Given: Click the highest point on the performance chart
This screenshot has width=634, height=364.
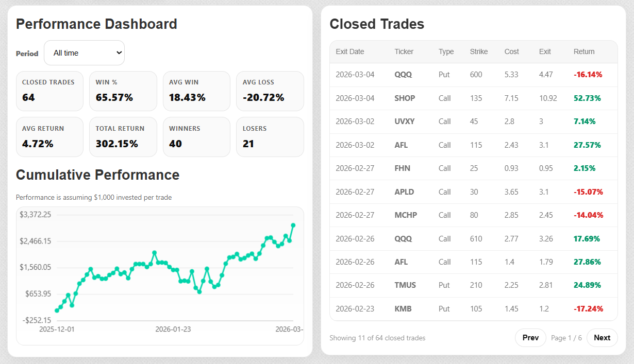Looking at the screenshot, I should point(293,225).
